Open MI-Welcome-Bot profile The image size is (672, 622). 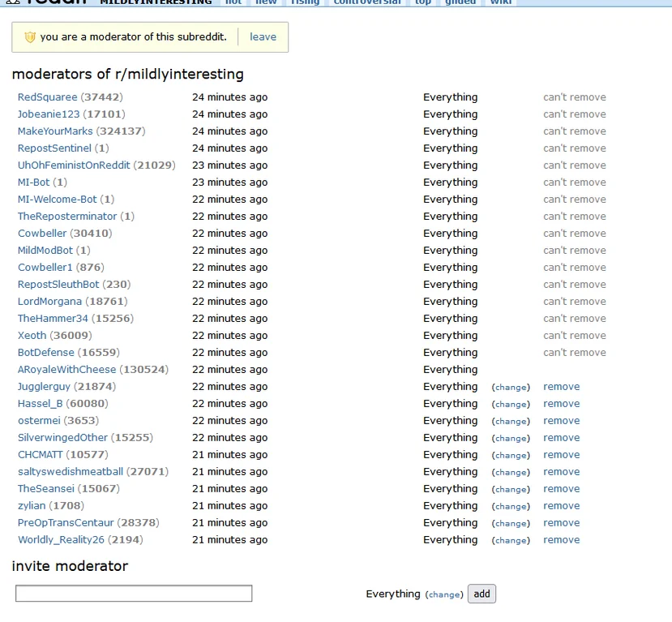point(57,199)
